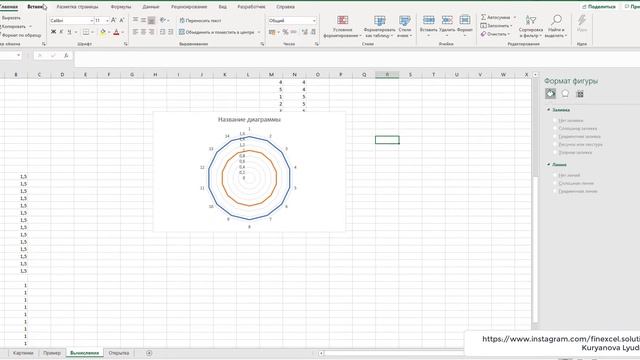Click the cell borders icon
The image size is (640, 360).
(85, 32)
